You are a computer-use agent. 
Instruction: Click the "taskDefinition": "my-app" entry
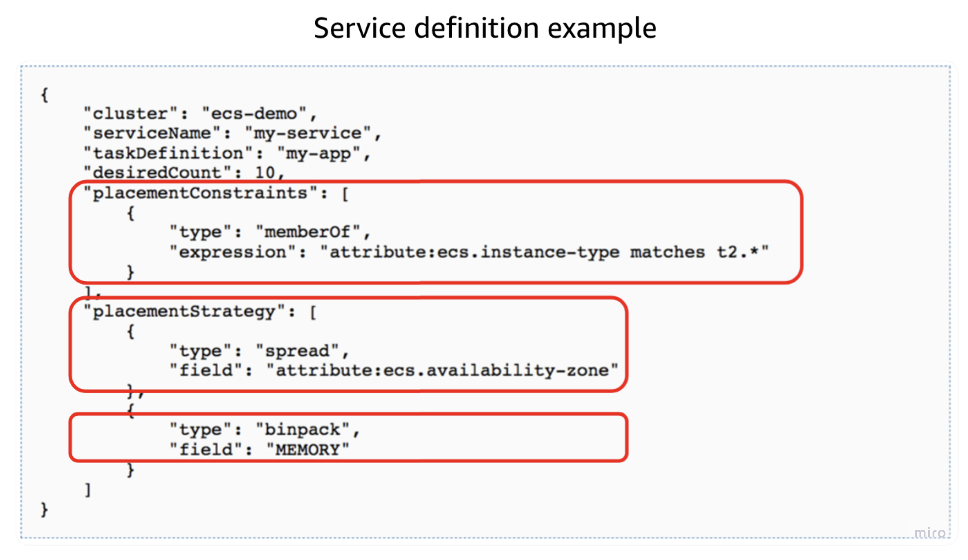pos(227,153)
